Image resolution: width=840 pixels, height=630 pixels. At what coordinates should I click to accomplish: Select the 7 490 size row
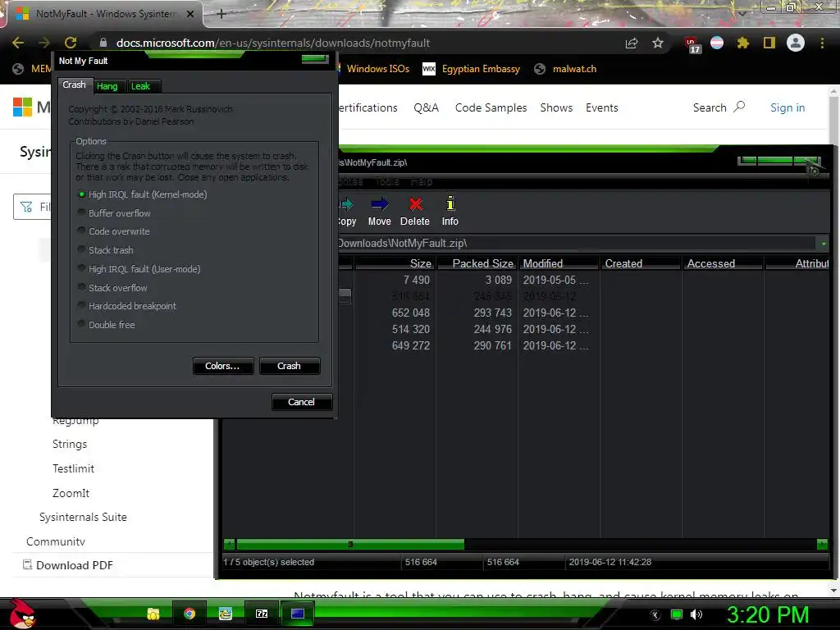pos(584,281)
